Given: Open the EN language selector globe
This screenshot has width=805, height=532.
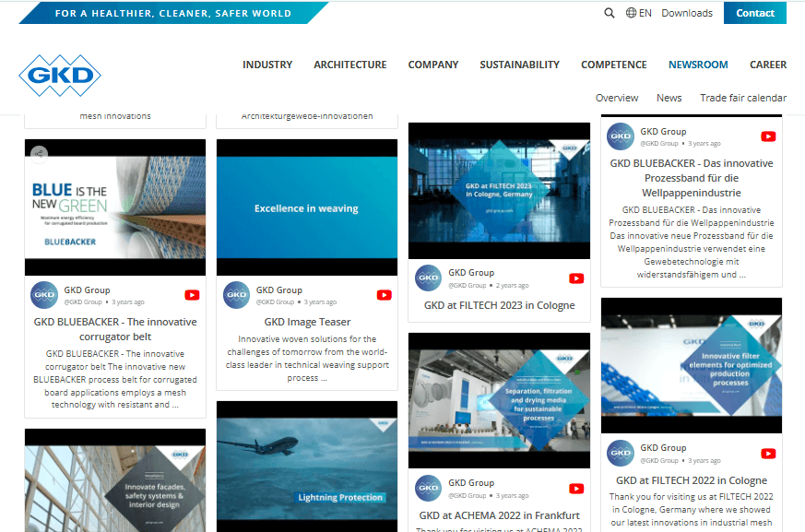Looking at the screenshot, I should [632, 13].
